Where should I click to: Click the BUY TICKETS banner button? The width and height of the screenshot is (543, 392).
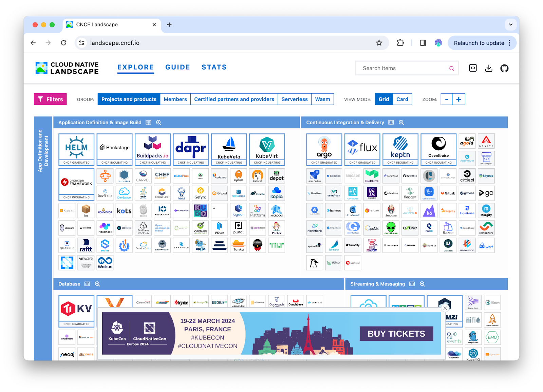[396, 334]
